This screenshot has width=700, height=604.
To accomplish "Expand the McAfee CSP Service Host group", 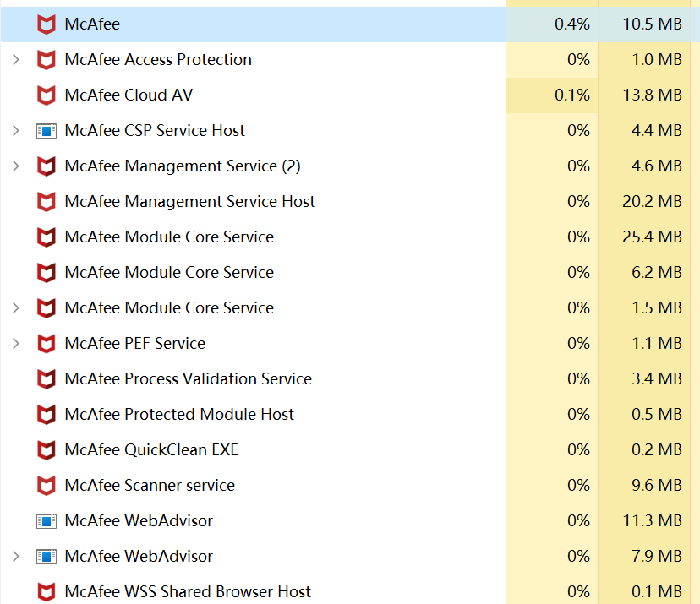I will pos(15,131).
